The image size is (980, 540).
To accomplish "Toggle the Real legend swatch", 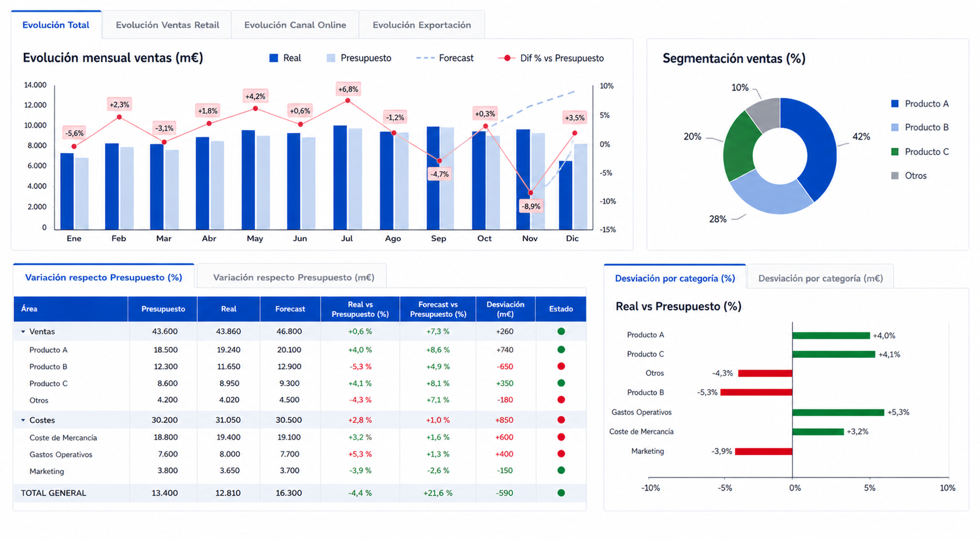I will tap(274, 58).
